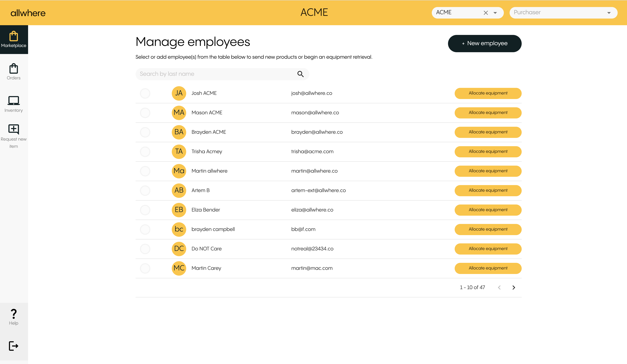Expand the Purchaser dropdown
627x364 pixels.
click(x=609, y=12)
